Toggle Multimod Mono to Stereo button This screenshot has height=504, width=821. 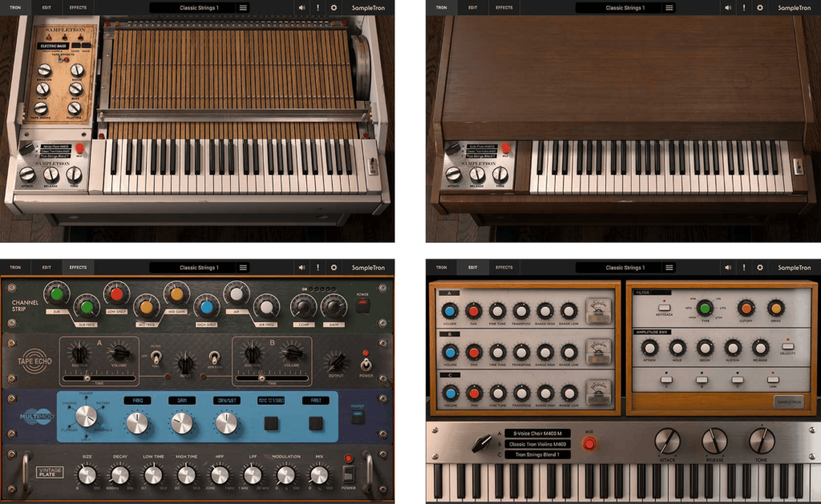tap(271, 423)
